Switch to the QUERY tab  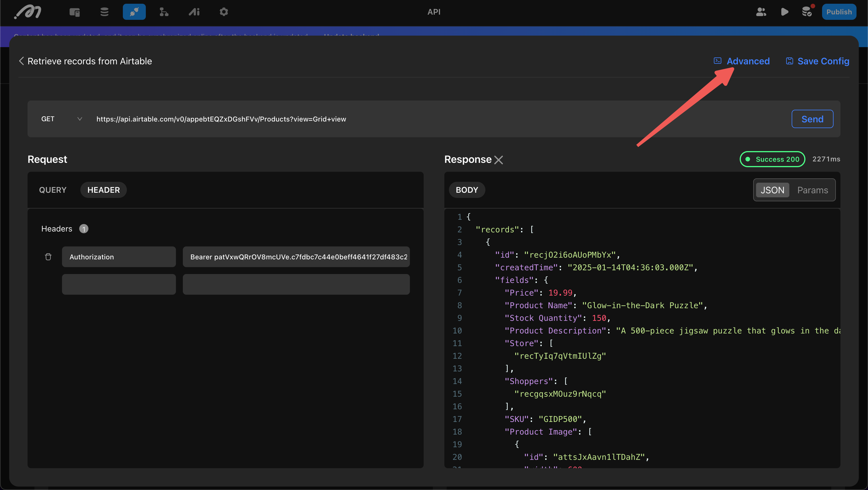click(53, 190)
